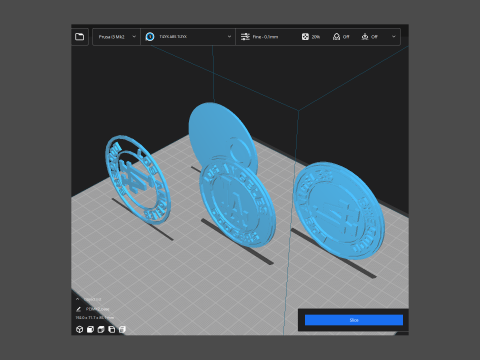The image size is (480, 360).
Task: Click the blue Slice button
Action: pyautogui.click(x=354, y=320)
